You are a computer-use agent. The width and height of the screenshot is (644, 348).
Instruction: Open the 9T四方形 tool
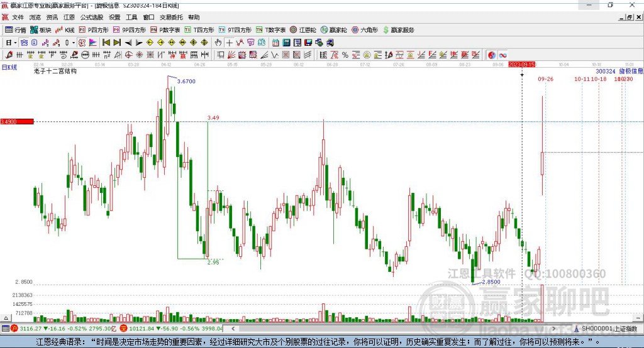235,30
